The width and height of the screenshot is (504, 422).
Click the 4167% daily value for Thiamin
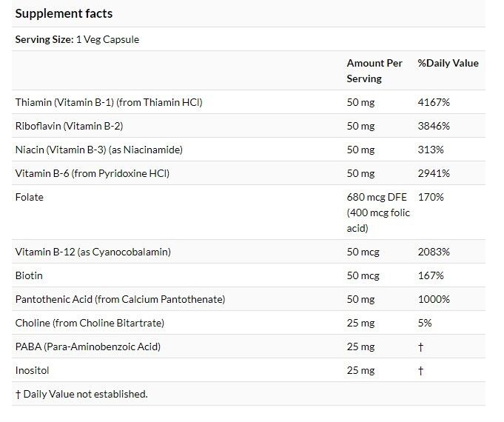coord(434,102)
